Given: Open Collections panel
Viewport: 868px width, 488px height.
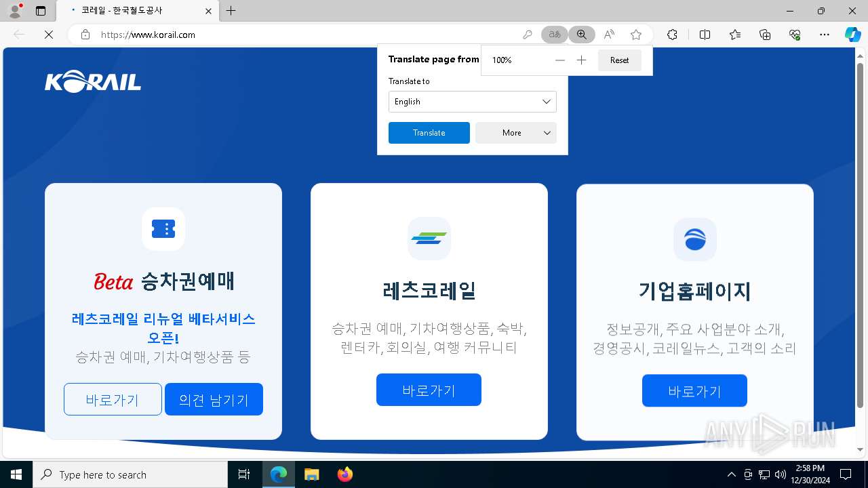Looking at the screenshot, I should pos(765,35).
